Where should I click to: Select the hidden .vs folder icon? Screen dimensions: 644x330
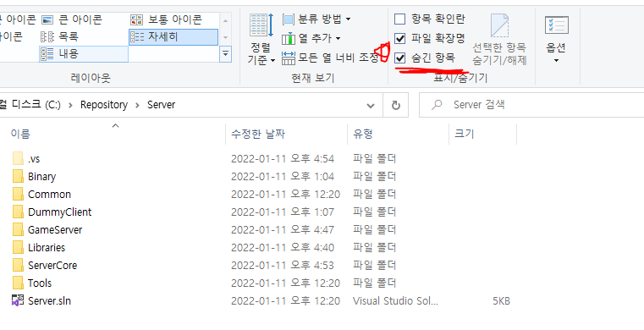click(x=18, y=158)
